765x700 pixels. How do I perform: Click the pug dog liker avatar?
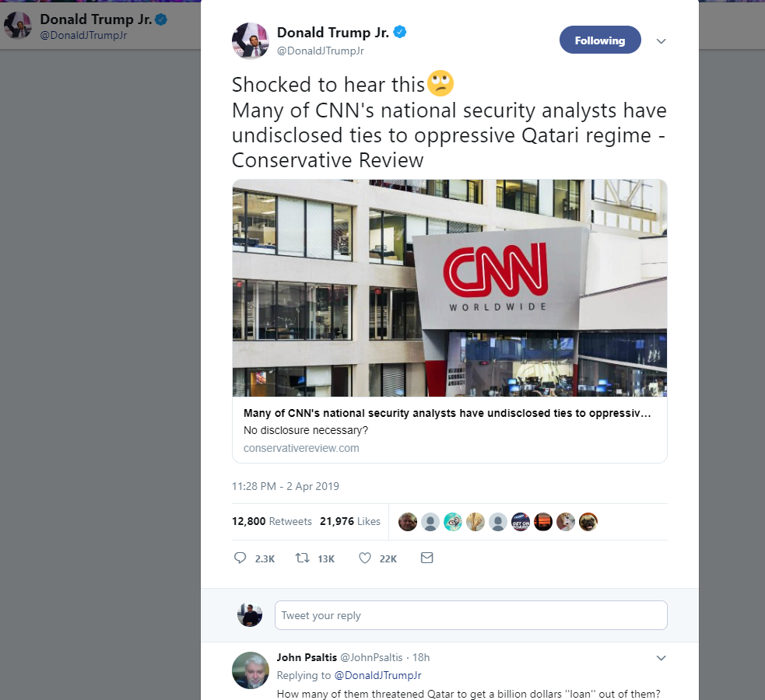[588, 522]
